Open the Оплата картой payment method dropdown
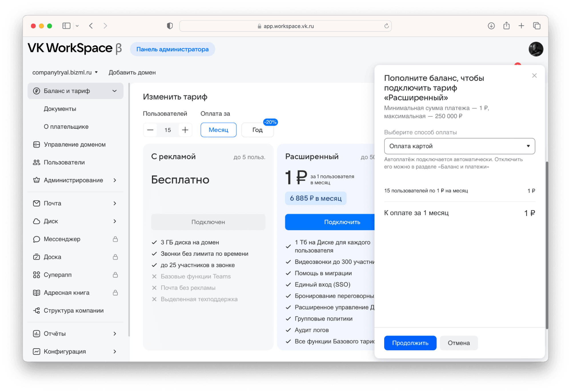This screenshot has height=392, width=571. 459,146
